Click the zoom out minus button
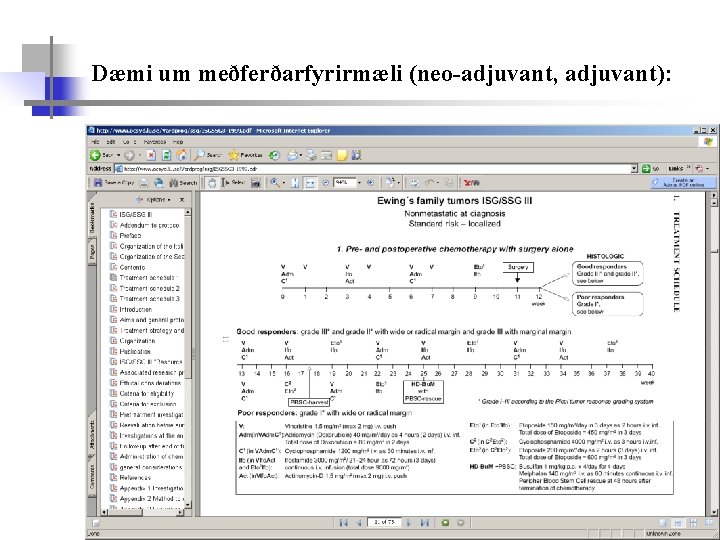The image size is (720, 540). pos(326,183)
